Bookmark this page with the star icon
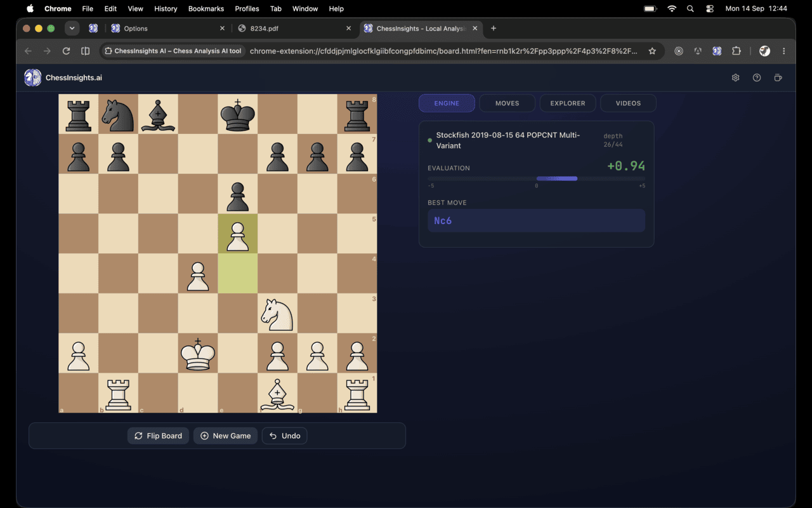This screenshot has width=812, height=508. point(652,51)
